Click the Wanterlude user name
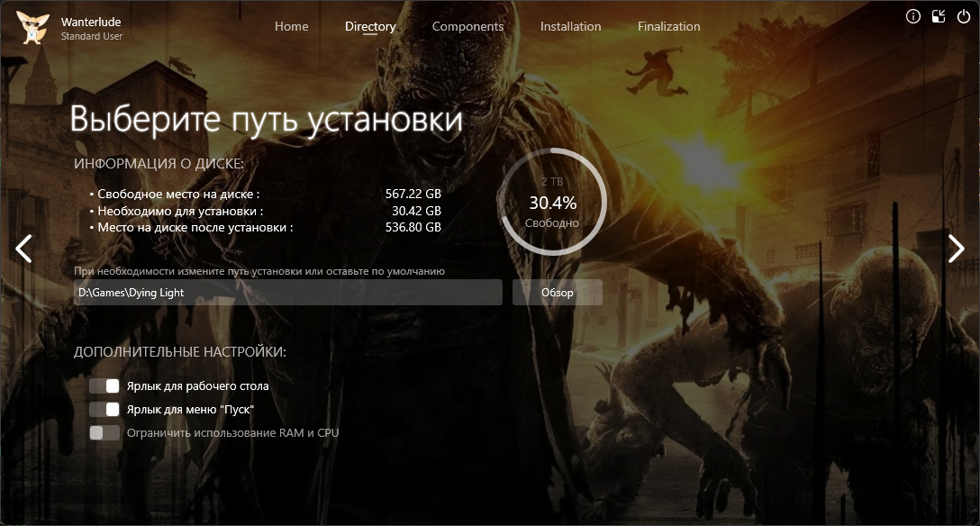The height and width of the screenshot is (526, 980). [91, 22]
